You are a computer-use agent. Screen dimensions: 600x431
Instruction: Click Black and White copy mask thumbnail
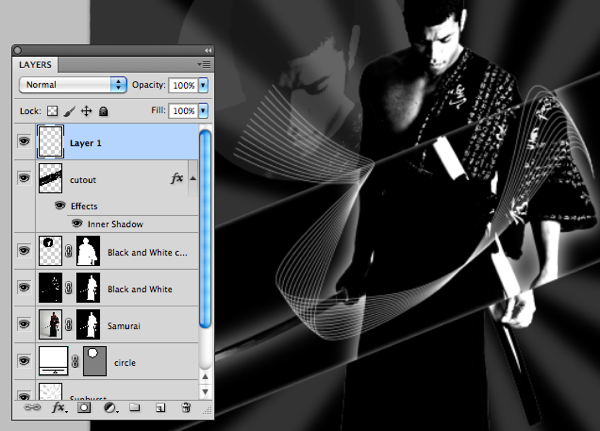[x=88, y=251]
